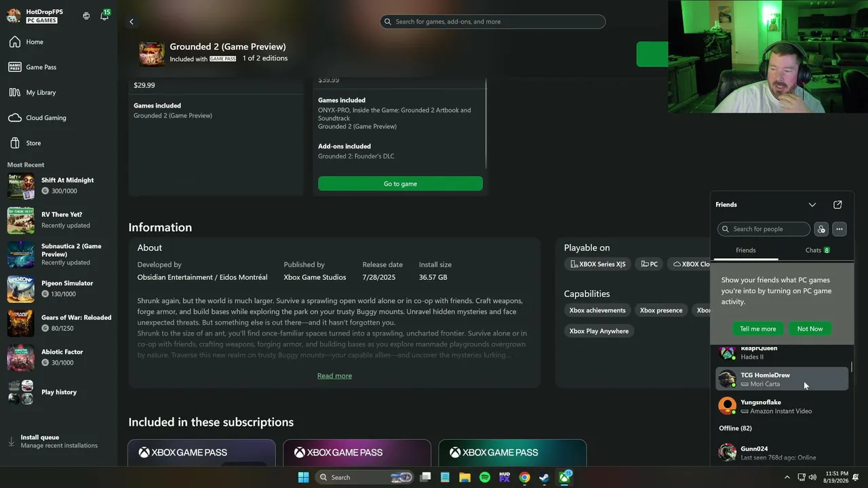The height and width of the screenshot is (488, 868).
Task: Open the notifications bell
Action: pos(104,16)
